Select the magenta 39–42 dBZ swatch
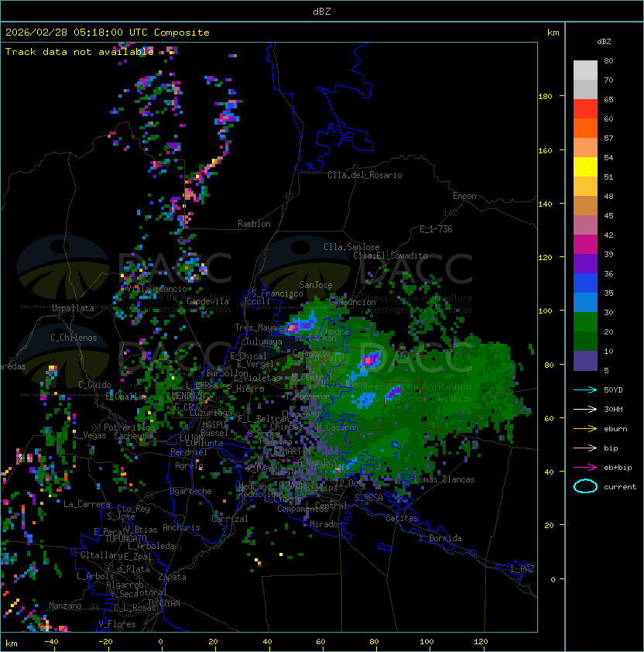 tap(585, 245)
